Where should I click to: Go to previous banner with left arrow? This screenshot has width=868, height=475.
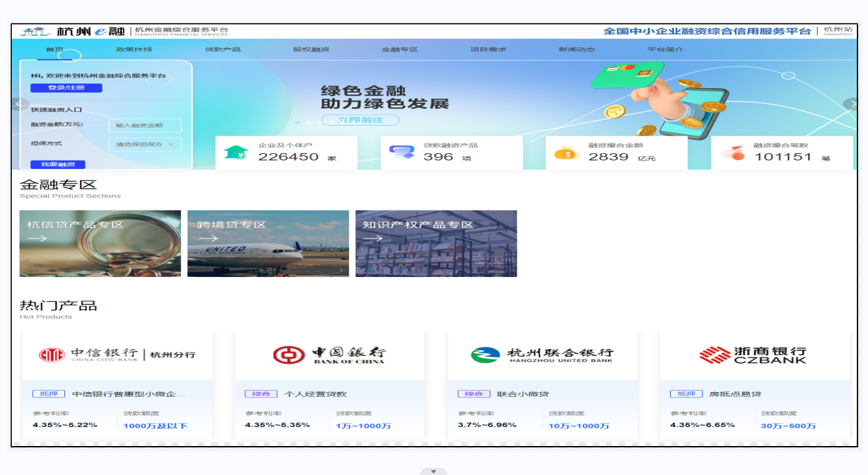coord(20,104)
